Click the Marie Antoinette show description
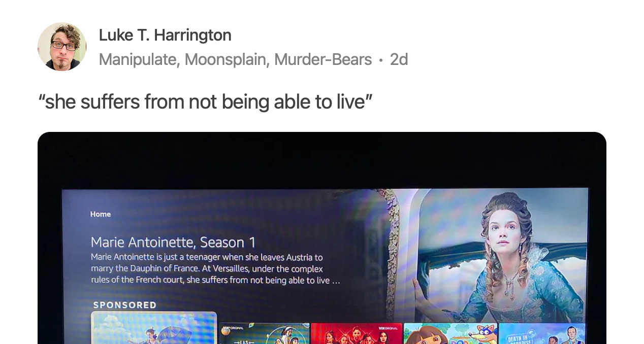Image resolution: width=644 pixels, height=344 pixels. coord(215,269)
